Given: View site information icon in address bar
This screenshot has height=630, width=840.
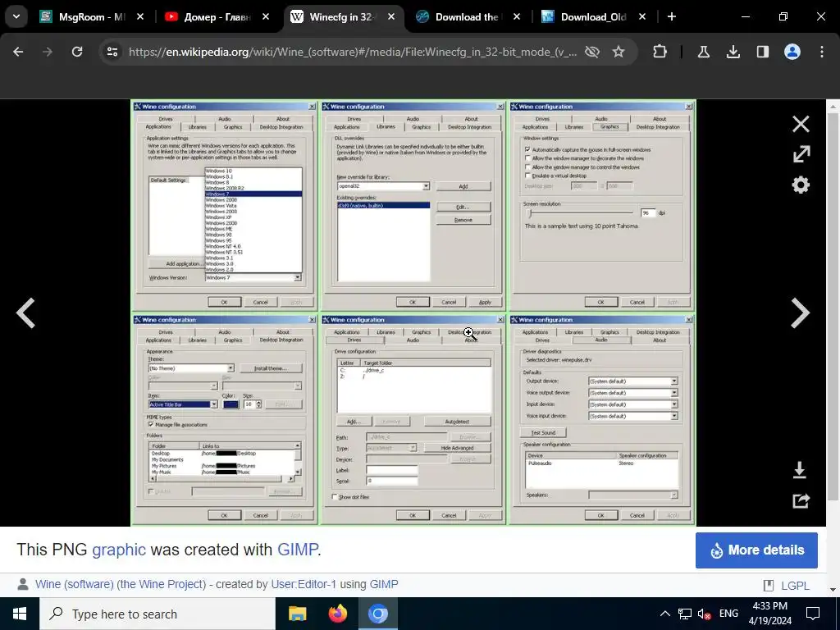Looking at the screenshot, I should (x=112, y=52).
